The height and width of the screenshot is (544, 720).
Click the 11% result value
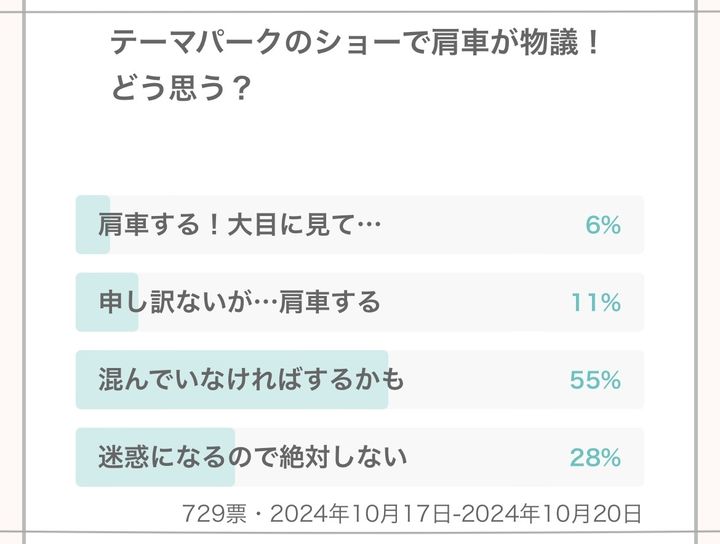pos(596,302)
